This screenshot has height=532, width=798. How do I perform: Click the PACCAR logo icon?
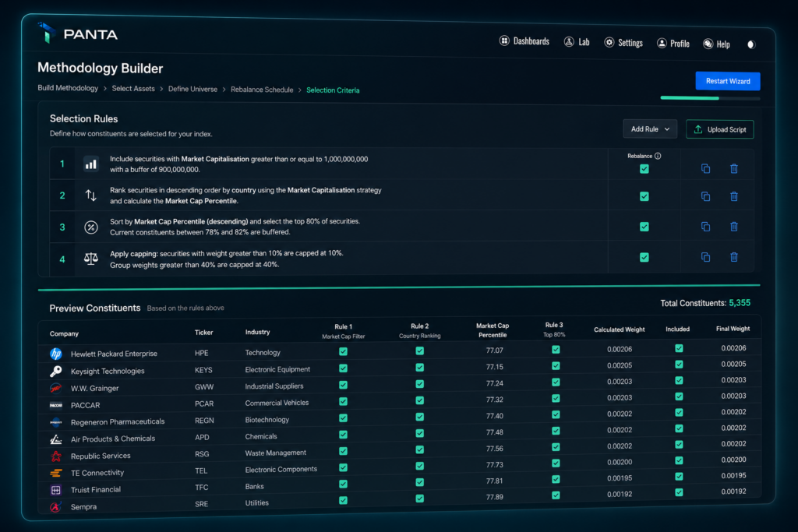pyautogui.click(x=56, y=405)
